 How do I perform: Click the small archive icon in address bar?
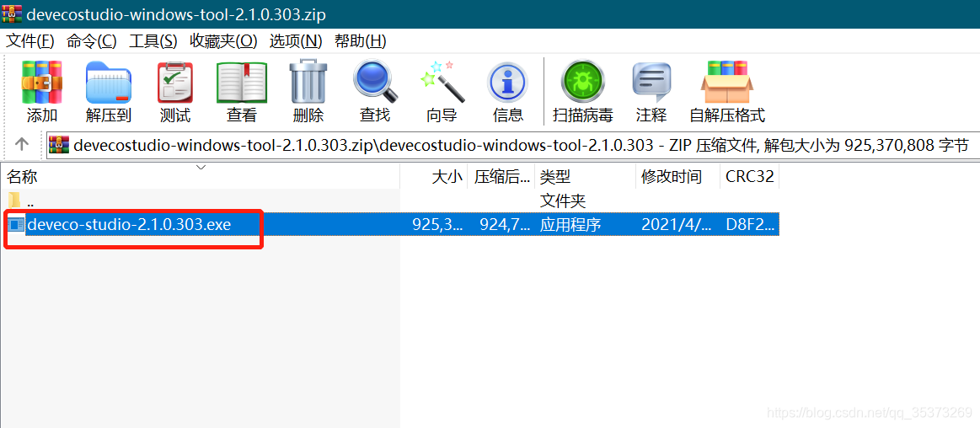[x=59, y=145]
